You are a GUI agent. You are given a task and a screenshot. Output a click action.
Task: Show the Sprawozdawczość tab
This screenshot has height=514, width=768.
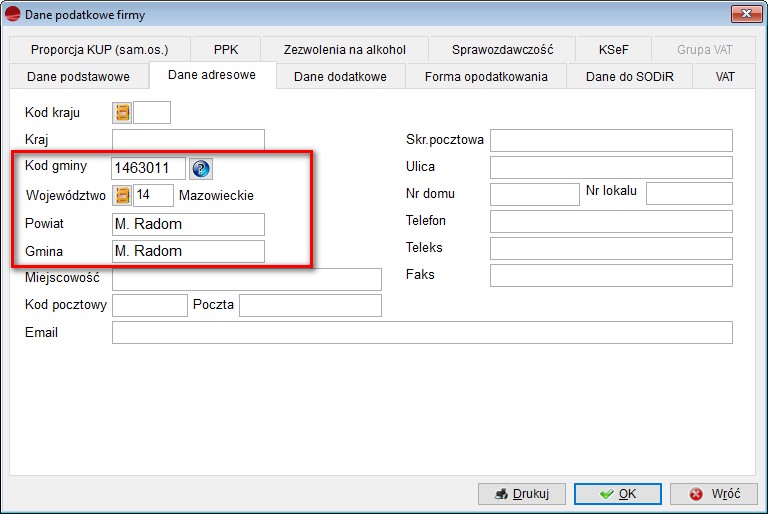point(502,49)
